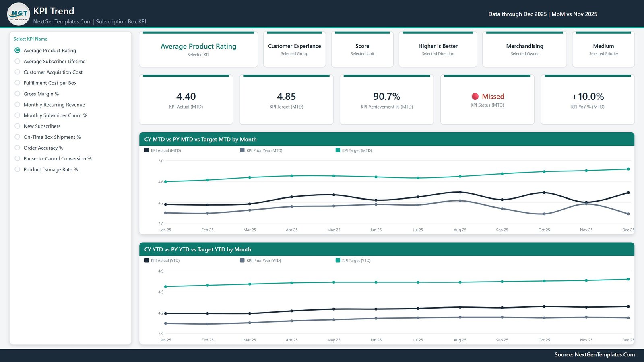Toggle KPI Target (MTD) legend swatch
Viewport: 644px width, 362px height.
coord(338,150)
